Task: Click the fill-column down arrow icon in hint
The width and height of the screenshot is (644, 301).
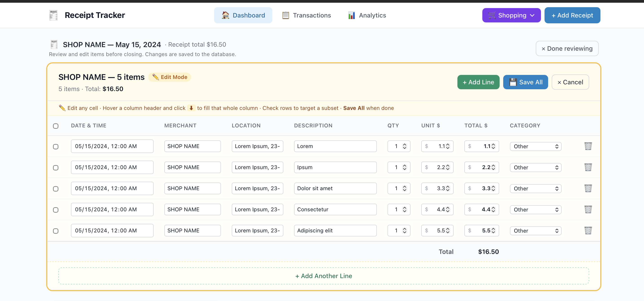Action: [x=191, y=108]
